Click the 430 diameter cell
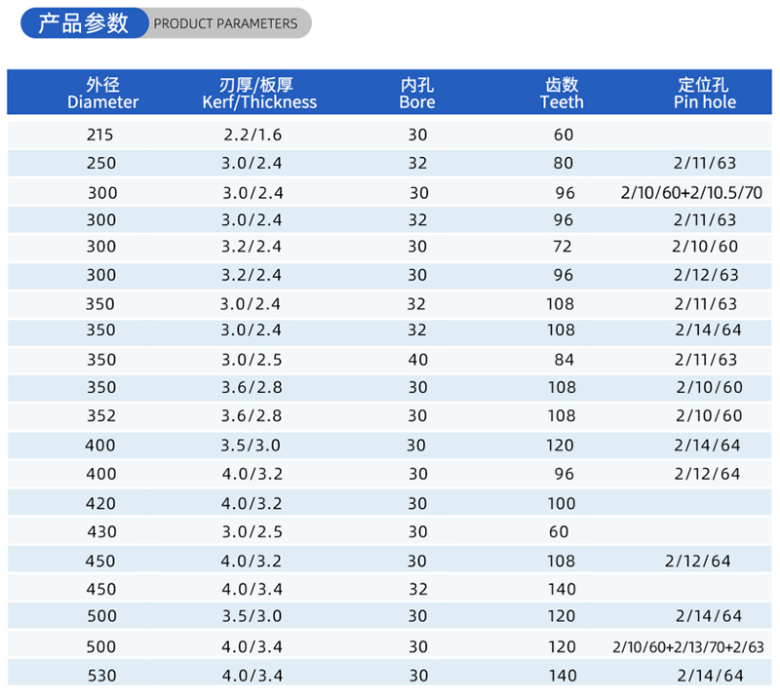 (x=100, y=532)
